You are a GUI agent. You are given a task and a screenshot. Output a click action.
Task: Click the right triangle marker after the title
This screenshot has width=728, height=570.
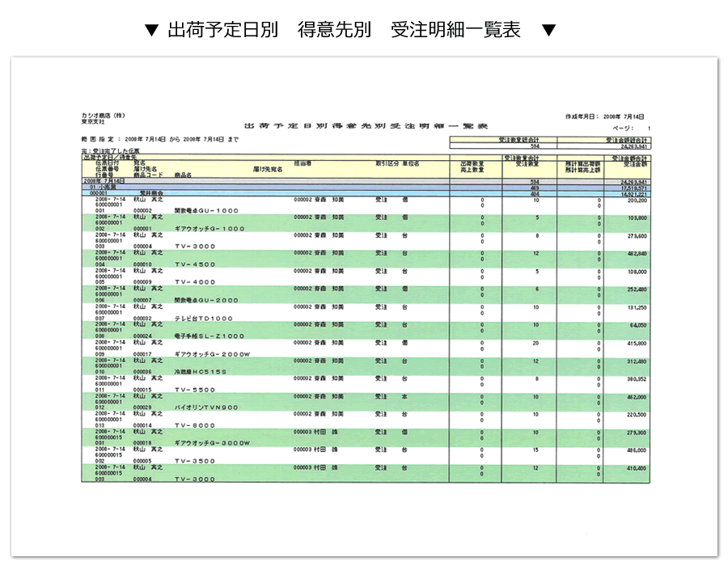[549, 31]
